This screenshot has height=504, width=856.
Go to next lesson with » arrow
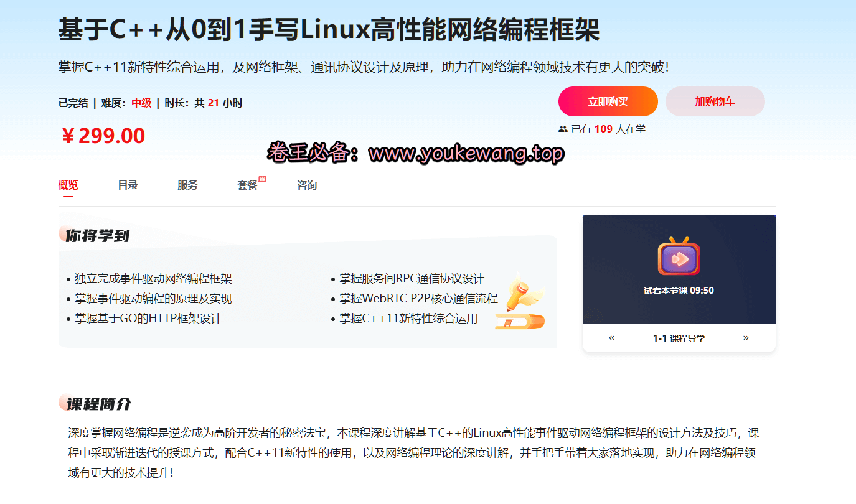[x=746, y=338]
